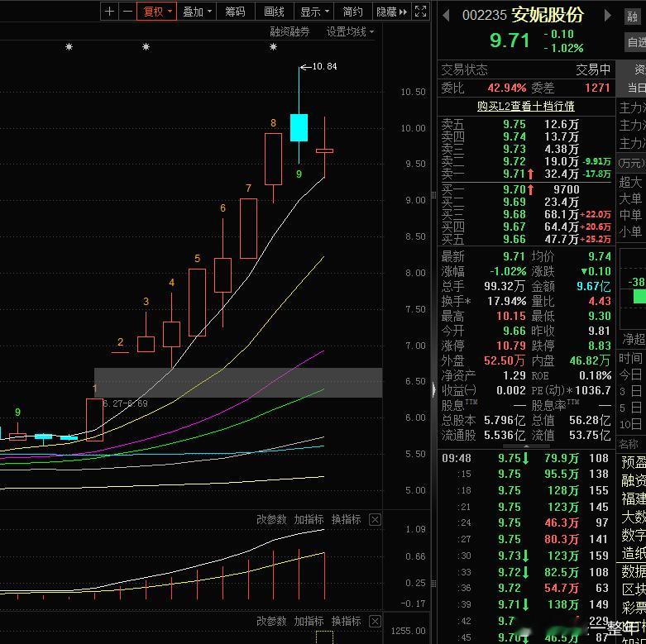Close the first indicator panel
Viewport: 646px width, 644px height.
pos(375,520)
